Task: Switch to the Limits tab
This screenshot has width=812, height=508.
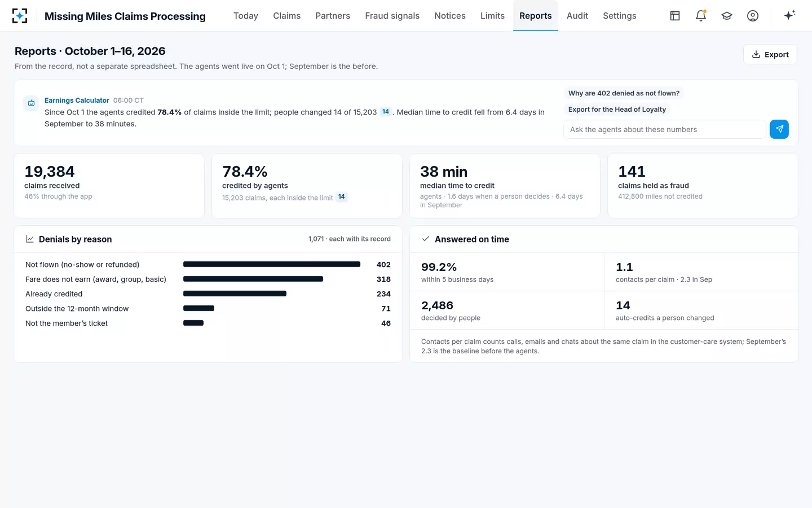Action: (x=492, y=16)
